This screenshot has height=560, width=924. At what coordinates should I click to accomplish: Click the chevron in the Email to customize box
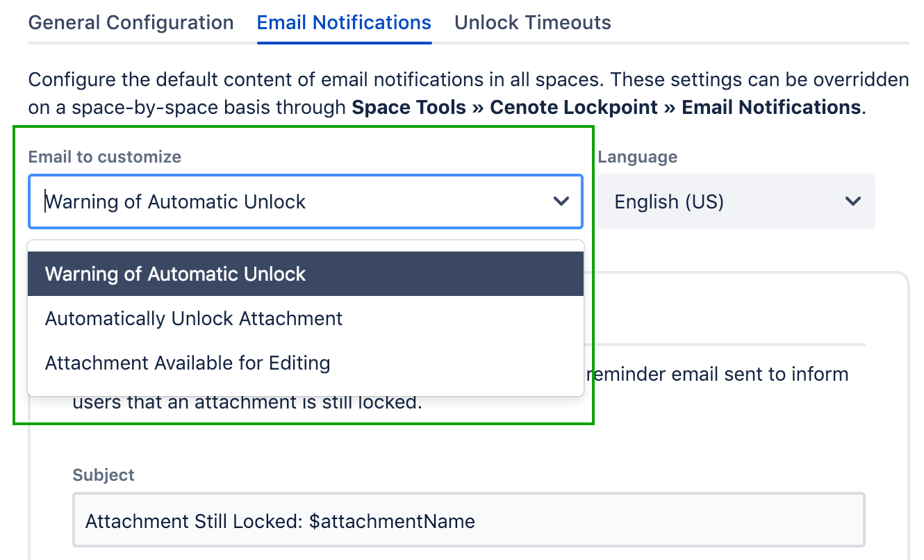(561, 201)
